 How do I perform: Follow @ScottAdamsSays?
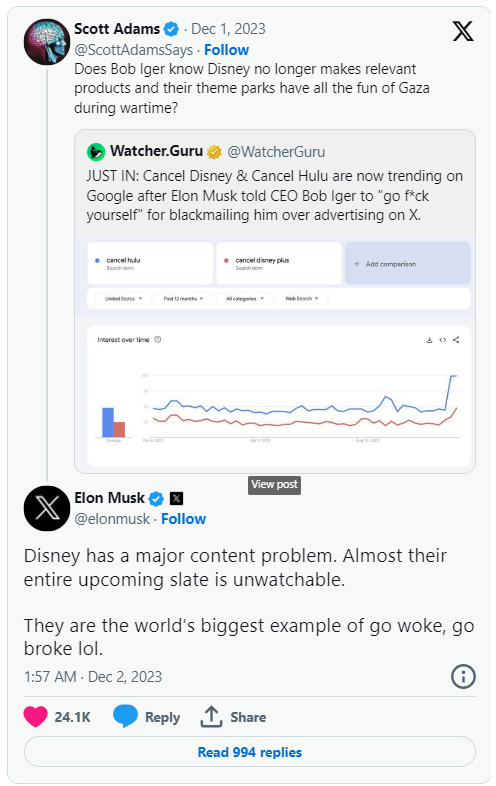(x=227, y=50)
